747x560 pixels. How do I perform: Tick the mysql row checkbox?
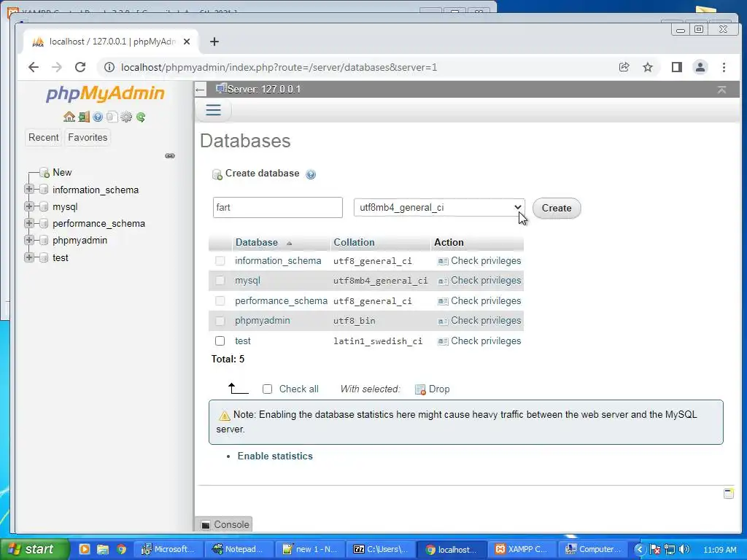(220, 281)
